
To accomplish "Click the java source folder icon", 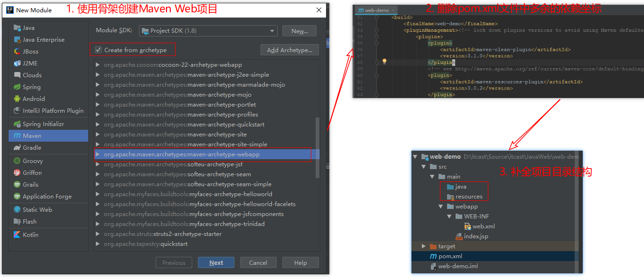I will point(450,187).
